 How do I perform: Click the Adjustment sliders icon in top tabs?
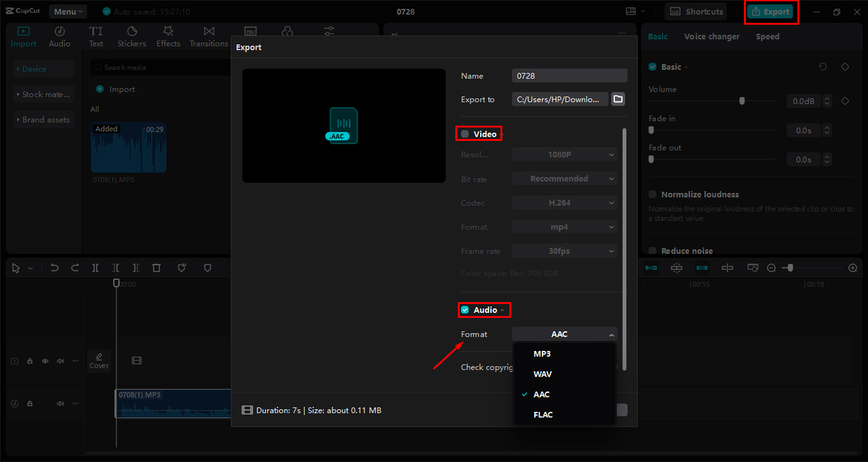pyautogui.click(x=329, y=31)
